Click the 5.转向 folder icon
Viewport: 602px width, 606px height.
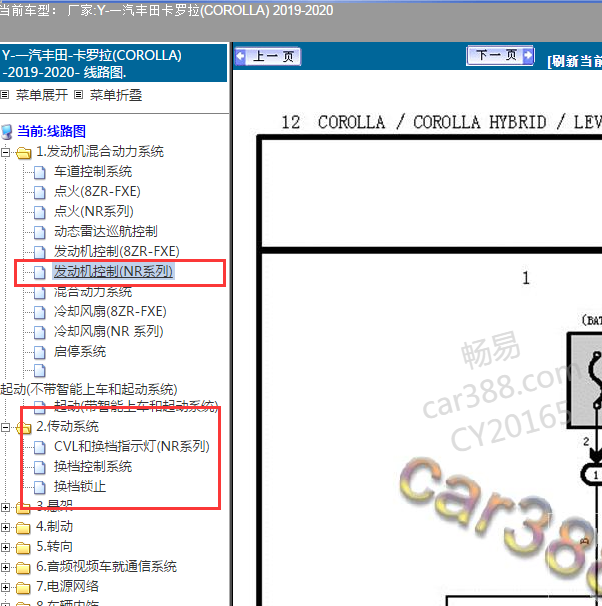click(24, 548)
